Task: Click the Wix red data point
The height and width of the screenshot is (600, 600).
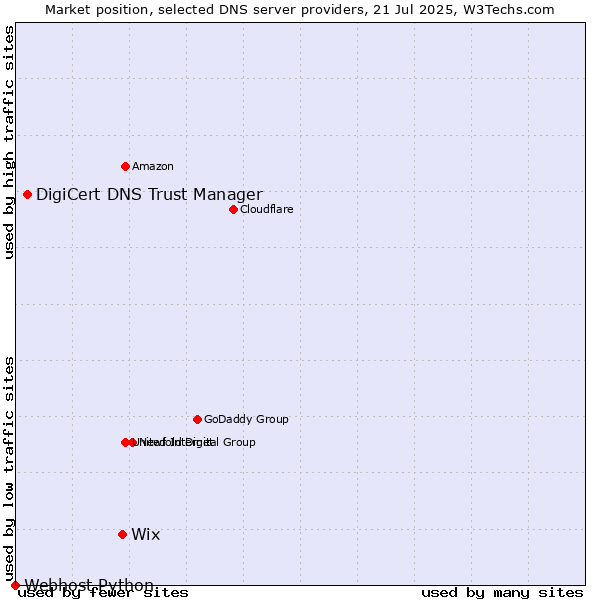Action: click(x=122, y=535)
